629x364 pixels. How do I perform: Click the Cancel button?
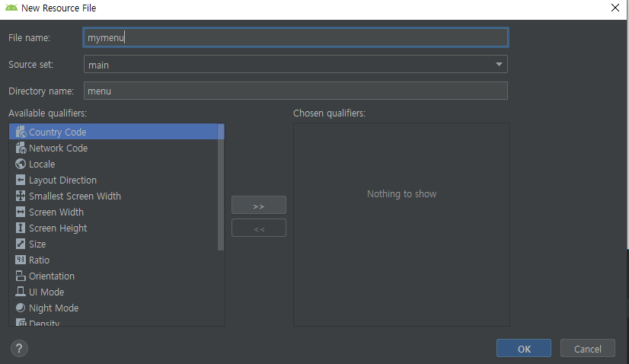point(587,348)
